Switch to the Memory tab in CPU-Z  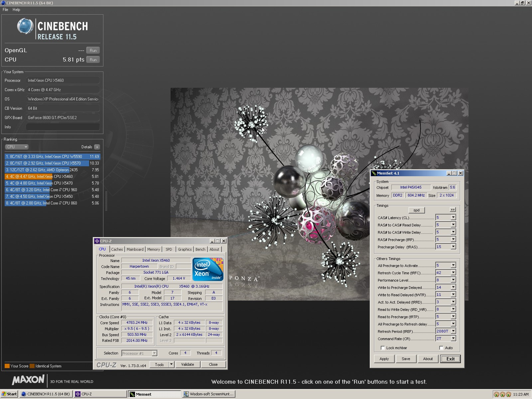tap(154, 249)
